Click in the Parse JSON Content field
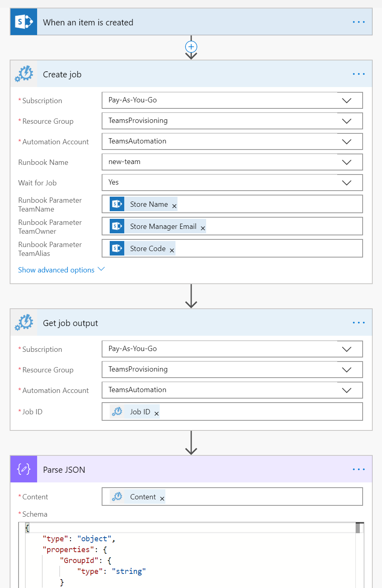 (232, 497)
